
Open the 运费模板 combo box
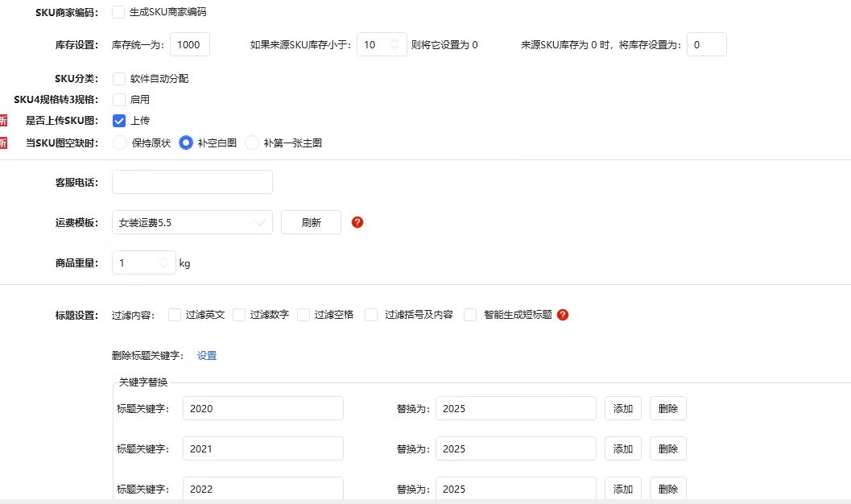192,222
